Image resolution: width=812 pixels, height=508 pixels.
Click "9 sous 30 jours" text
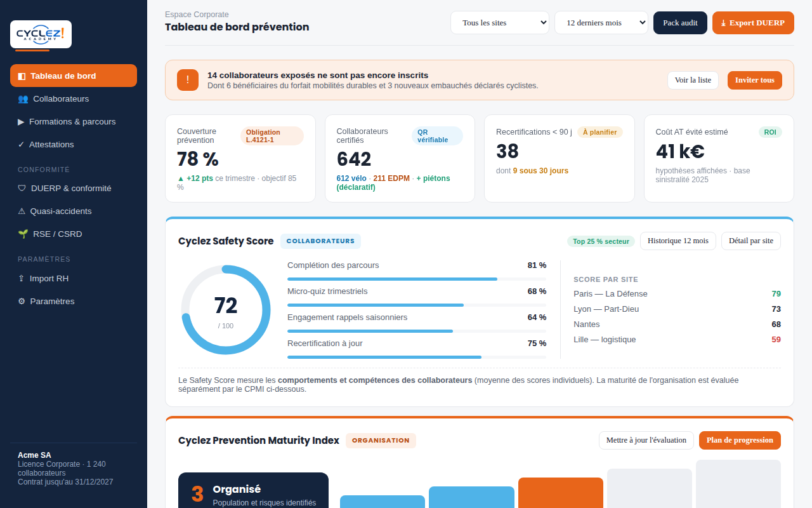pos(540,171)
